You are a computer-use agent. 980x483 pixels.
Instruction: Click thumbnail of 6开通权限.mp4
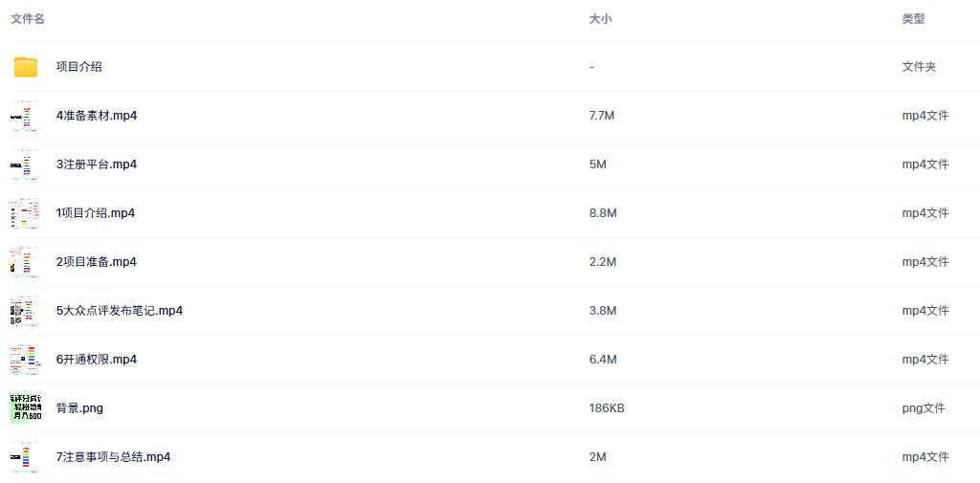pos(26,360)
